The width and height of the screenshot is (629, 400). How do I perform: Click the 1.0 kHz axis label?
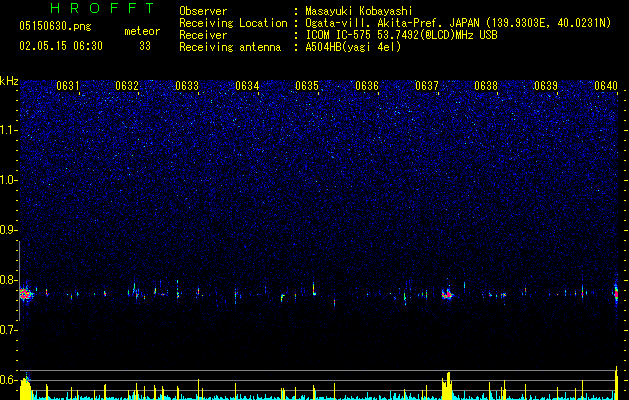[x=9, y=181]
